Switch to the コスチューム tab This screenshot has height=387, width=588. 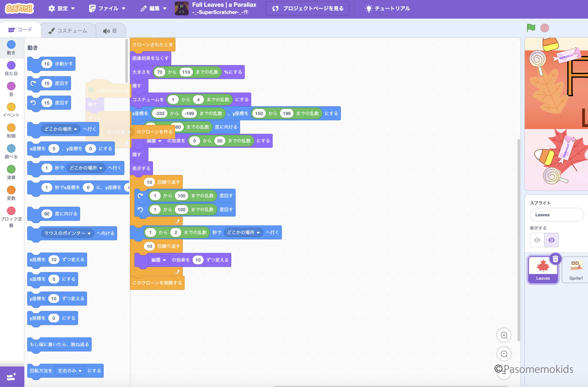[x=68, y=31]
